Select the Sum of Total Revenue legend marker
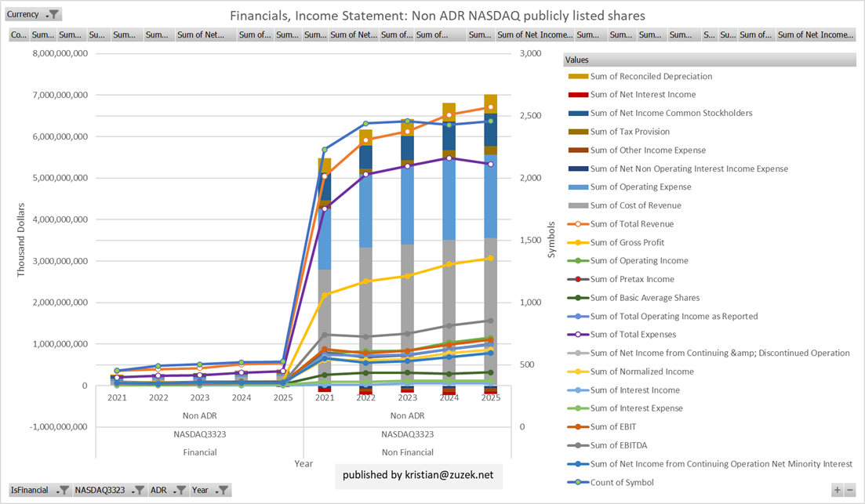Image resolution: width=865 pixels, height=504 pixels. 577,224
